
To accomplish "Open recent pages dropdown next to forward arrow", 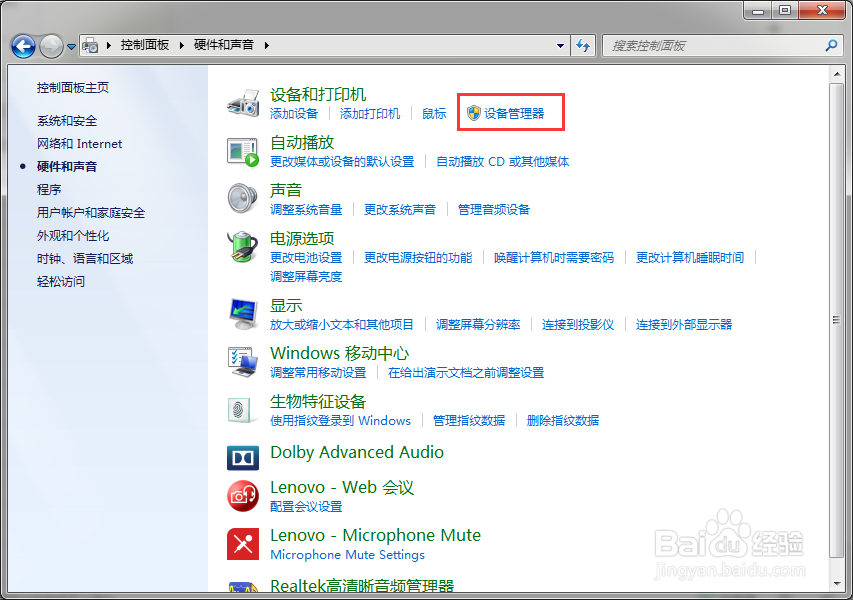I will coord(71,47).
